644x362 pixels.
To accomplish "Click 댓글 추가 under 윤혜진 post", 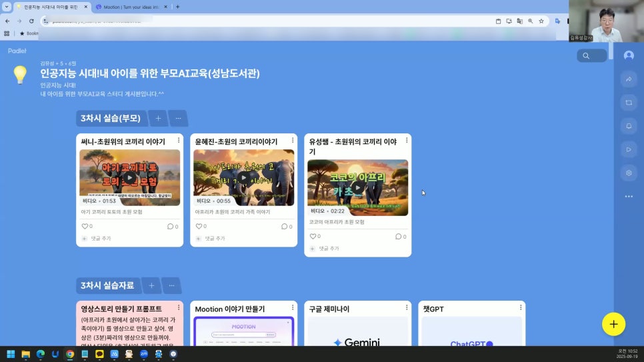I will coord(215,238).
